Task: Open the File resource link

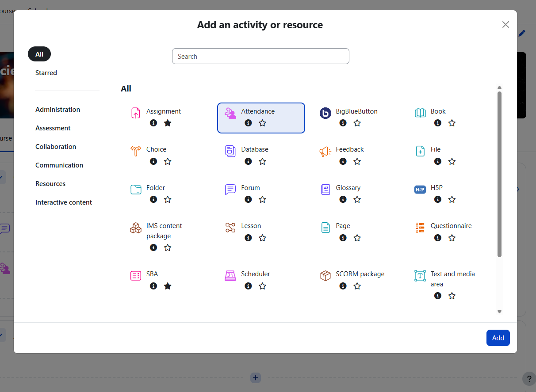Action: click(x=436, y=149)
